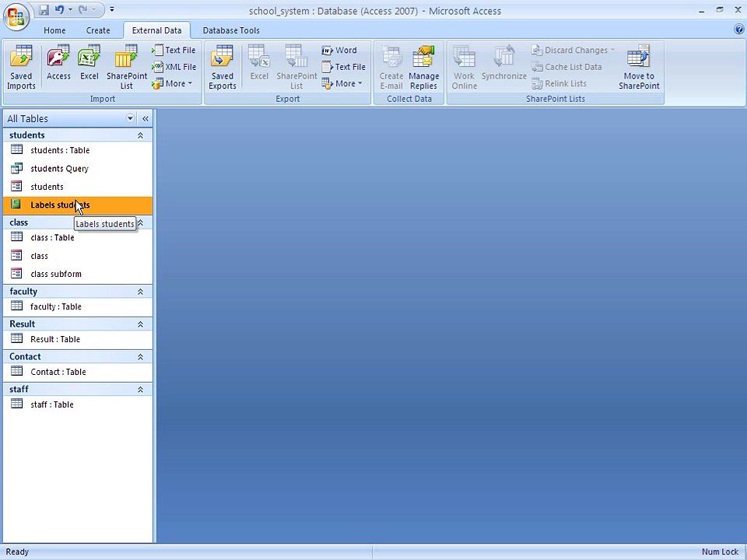Screen dimensions: 747x560
Task: Collapse the staff group
Action: pyautogui.click(x=141, y=390)
